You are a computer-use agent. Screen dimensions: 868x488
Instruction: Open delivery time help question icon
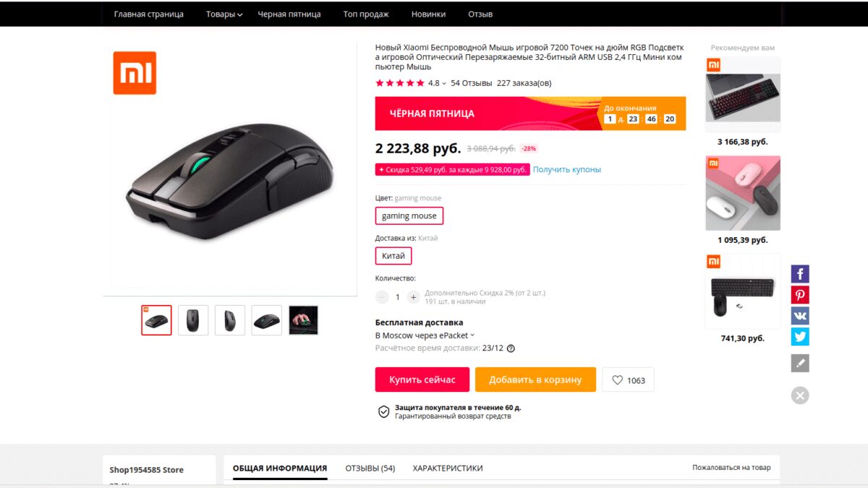511,348
